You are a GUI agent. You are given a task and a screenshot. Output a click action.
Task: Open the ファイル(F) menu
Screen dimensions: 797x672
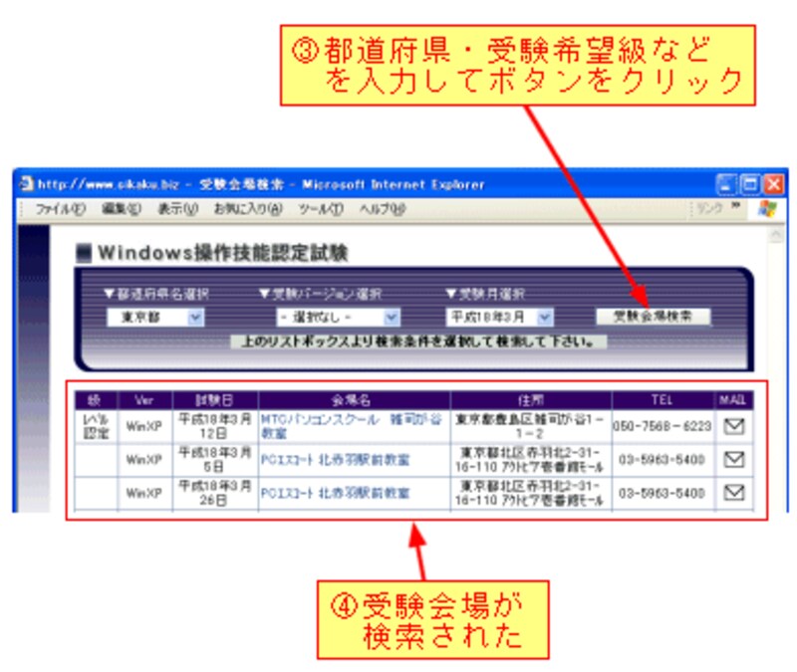[60, 209]
